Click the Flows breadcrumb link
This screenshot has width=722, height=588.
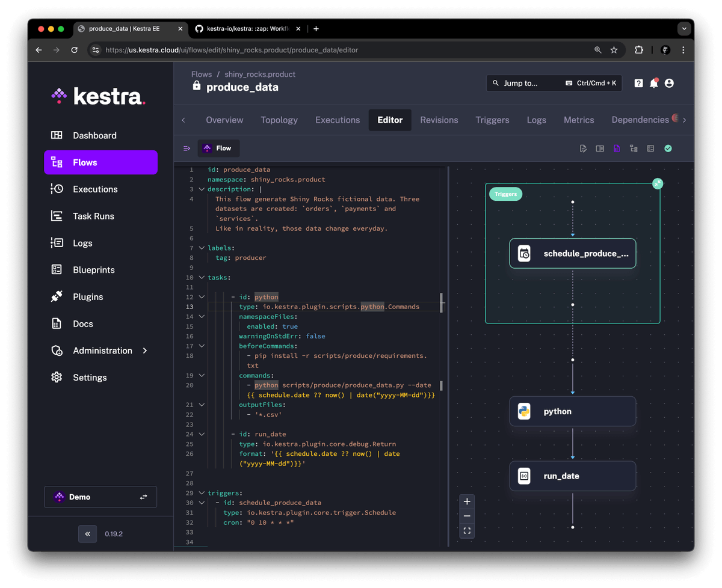tap(202, 75)
